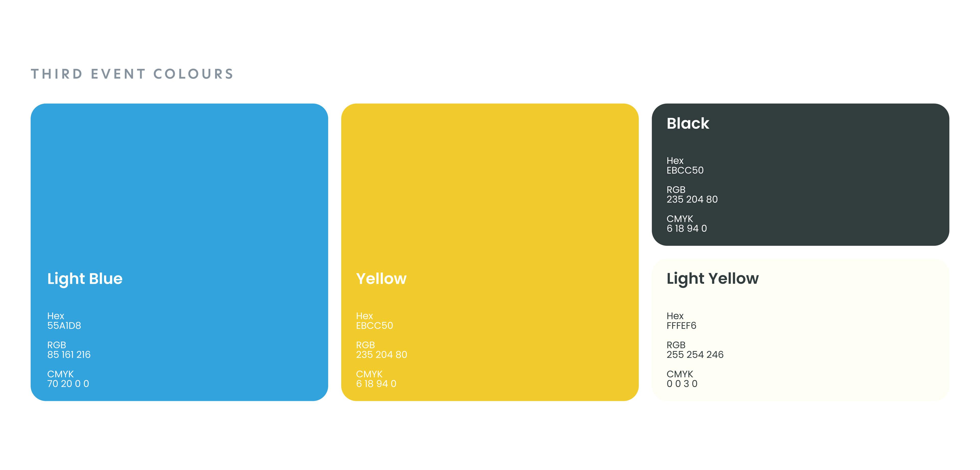The width and height of the screenshot is (980, 470).
Task: Click RGB value inside Black swatch
Action: pos(692,199)
